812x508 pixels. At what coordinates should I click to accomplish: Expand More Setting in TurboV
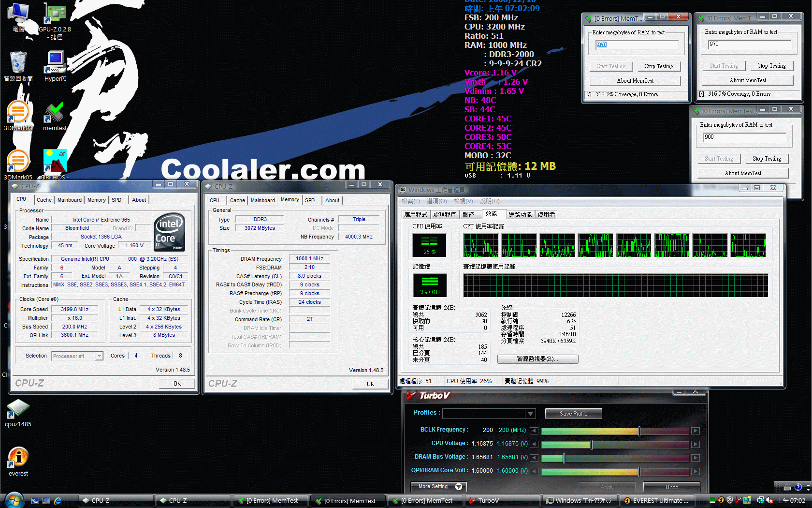point(439,487)
